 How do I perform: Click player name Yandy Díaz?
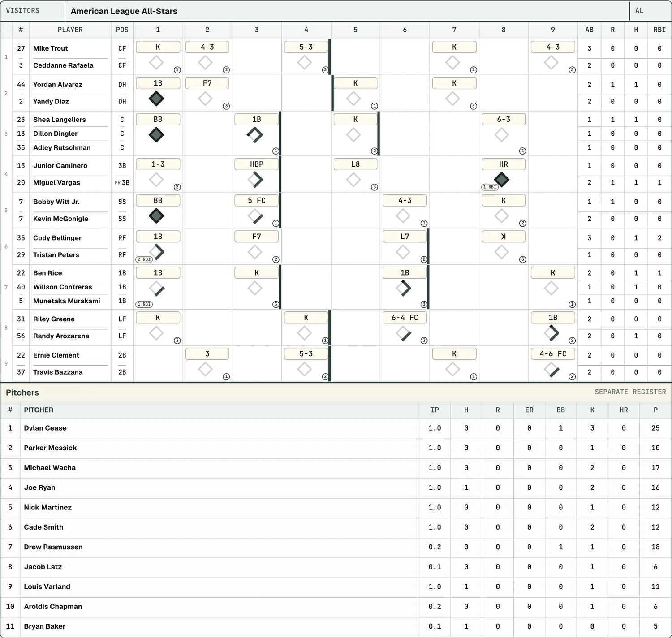(x=51, y=102)
